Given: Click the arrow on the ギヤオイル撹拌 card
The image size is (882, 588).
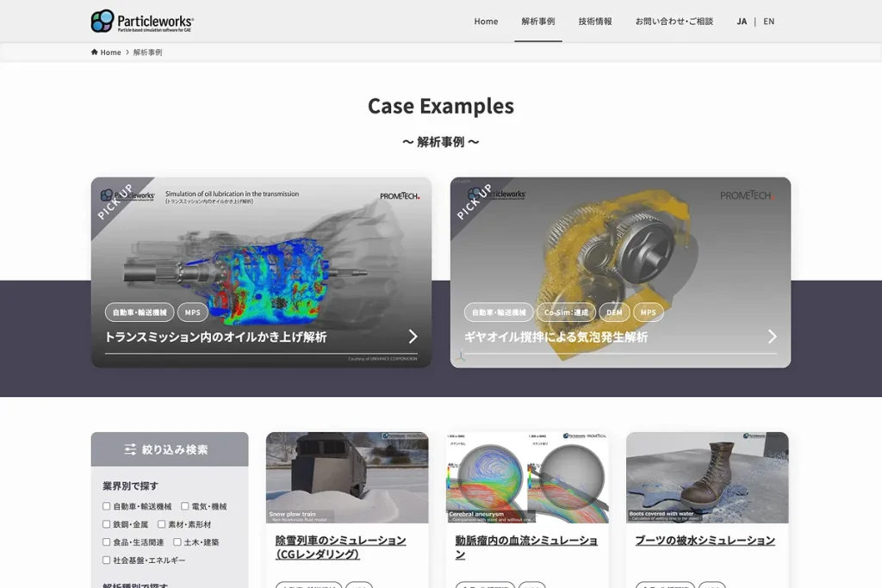Looking at the screenshot, I should tap(773, 336).
